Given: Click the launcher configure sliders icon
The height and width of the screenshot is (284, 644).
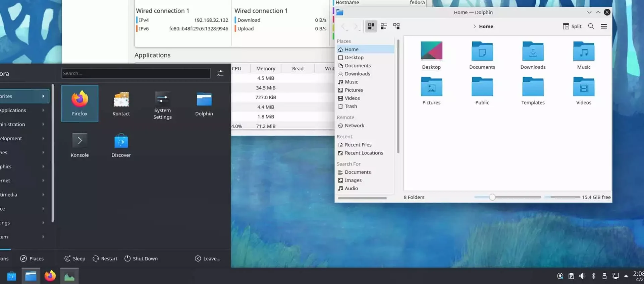Looking at the screenshot, I should tap(220, 73).
